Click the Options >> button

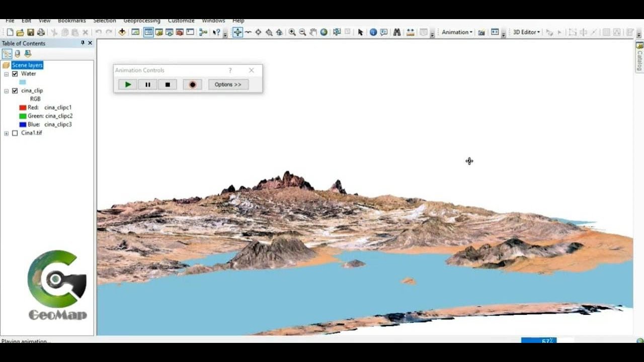pyautogui.click(x=228, y=84)
